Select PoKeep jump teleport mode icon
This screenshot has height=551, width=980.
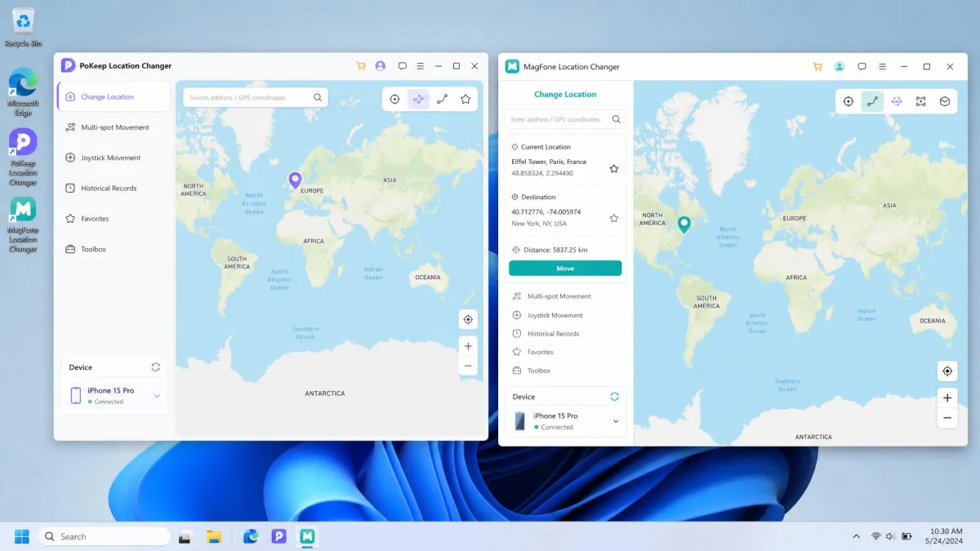418,99
